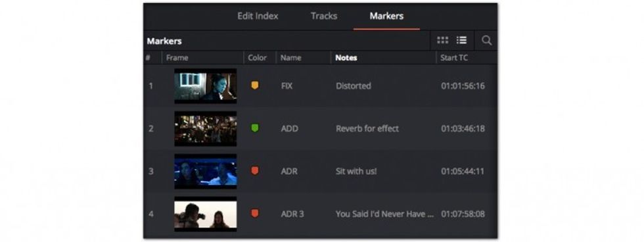This screenshot has width=644, height=242.
Task: Sort by the Frame column header
Action: pos(177,58)
